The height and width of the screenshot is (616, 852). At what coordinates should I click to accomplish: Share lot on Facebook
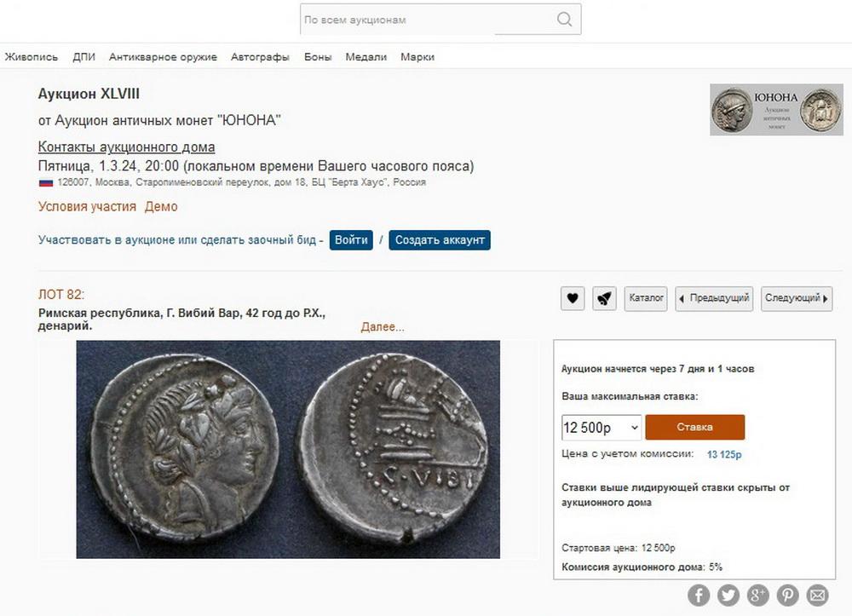[699, 596]
